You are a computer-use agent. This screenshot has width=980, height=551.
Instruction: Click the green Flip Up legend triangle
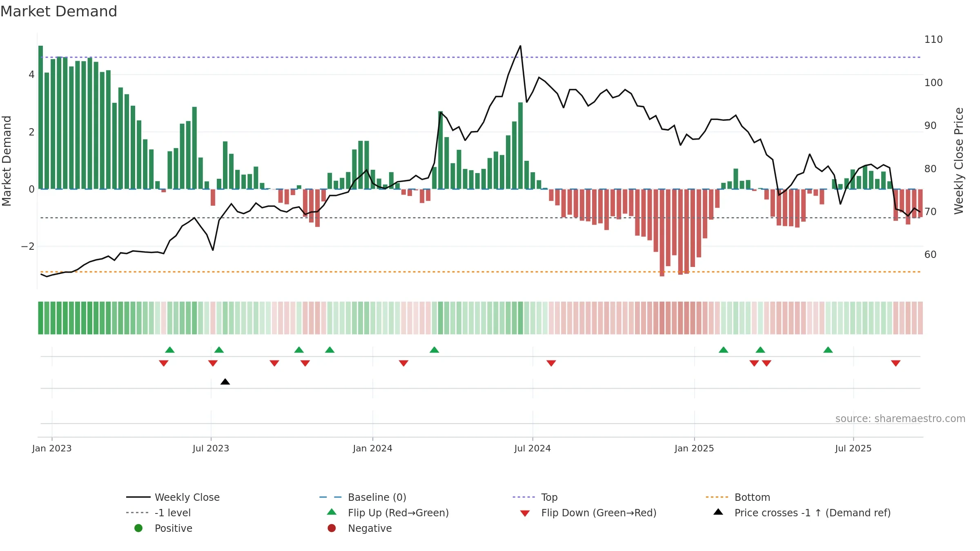pos(332,512)
